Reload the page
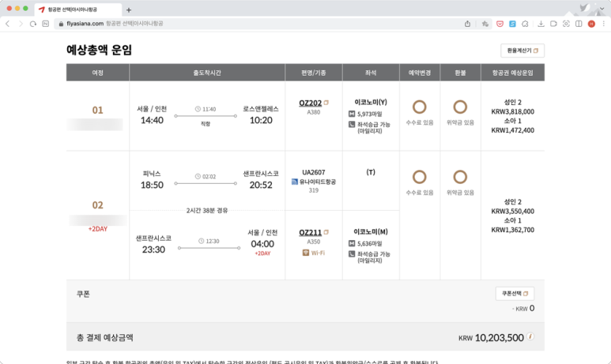The height and width of the screenshot is (364, 611). click(33, 24)
